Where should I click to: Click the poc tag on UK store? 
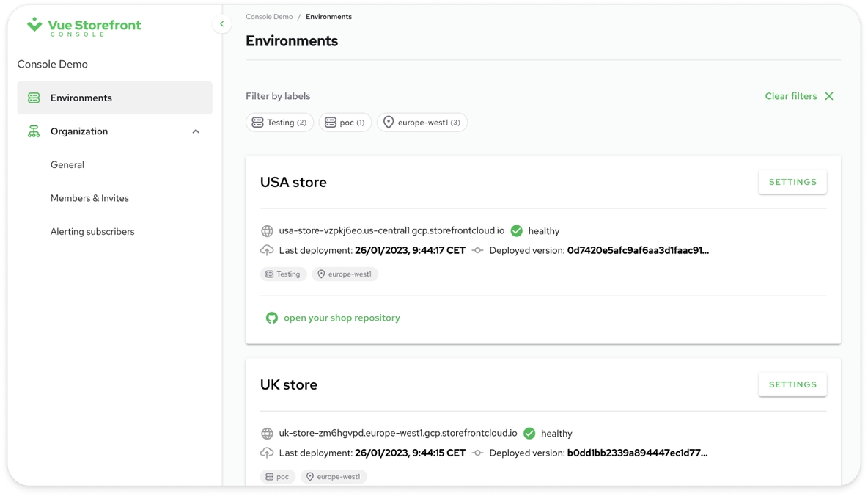point(277,477)
